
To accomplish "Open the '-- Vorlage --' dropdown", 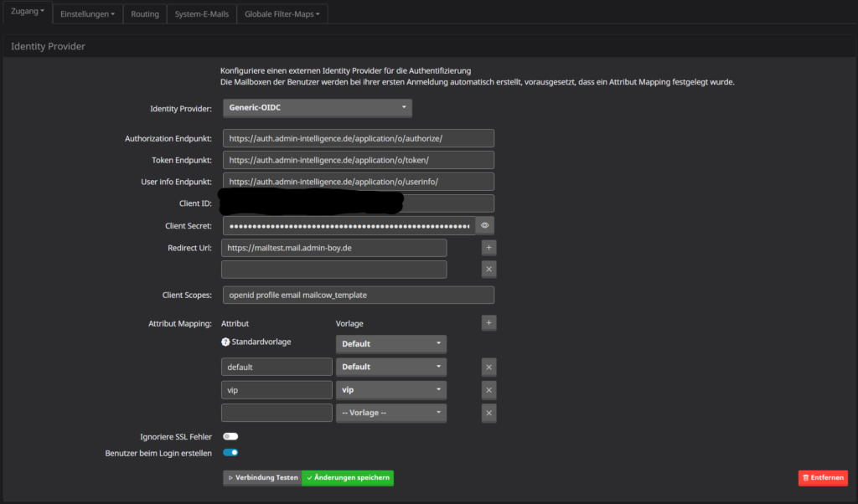I will [391, 413].
